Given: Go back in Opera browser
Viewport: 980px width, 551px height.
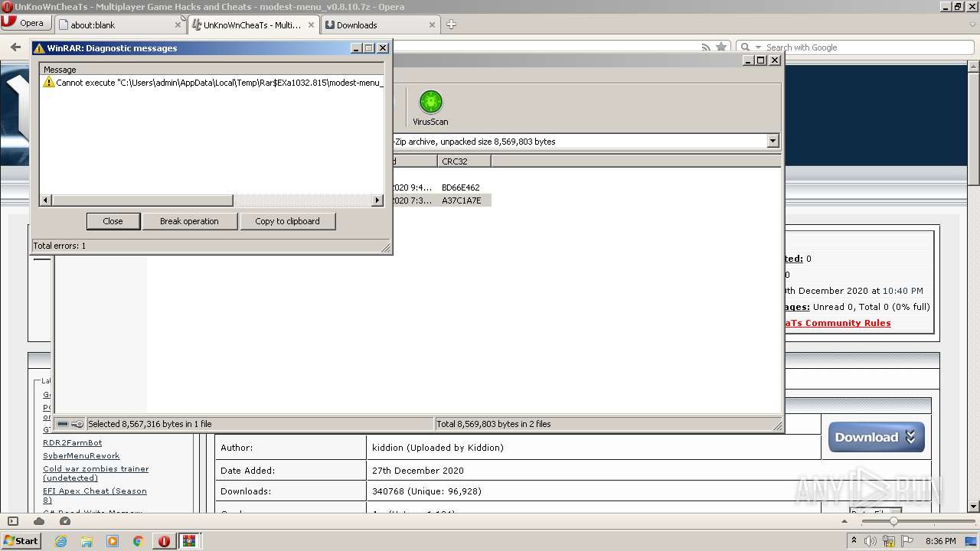Looking at the screenshot, I should pos(15,47).
